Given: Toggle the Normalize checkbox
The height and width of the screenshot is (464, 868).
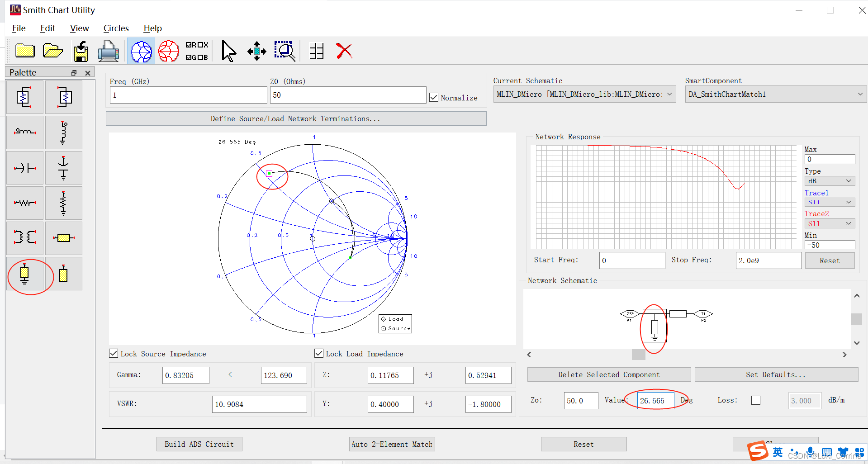Looking at the screenshot, I should coord(434,97).
